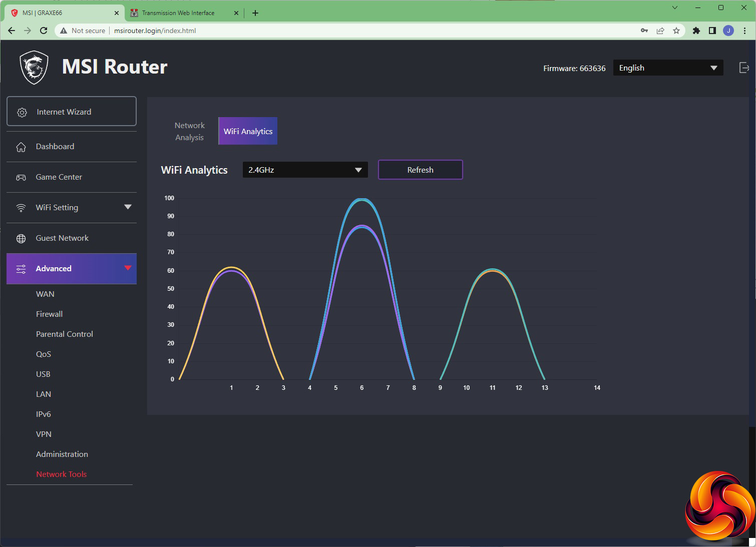This screenshot has width=756, height=547.
Task: Open the English language dropdown
Action: coord(667,68)
